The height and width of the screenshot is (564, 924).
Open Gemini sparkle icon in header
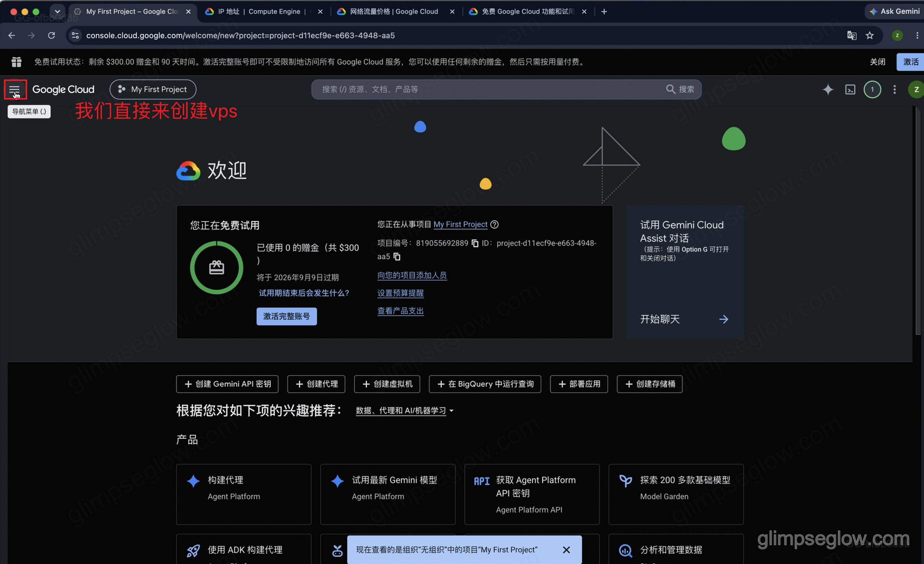828,89
